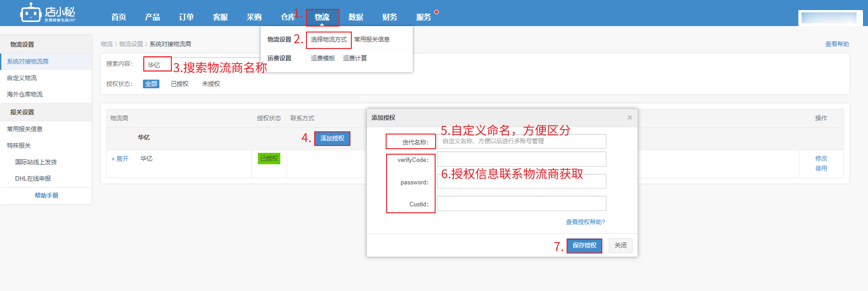Image resolution: width=868 pixels, height=291 pixels.
Task: Open the 产品 menu
Action: 153,17
